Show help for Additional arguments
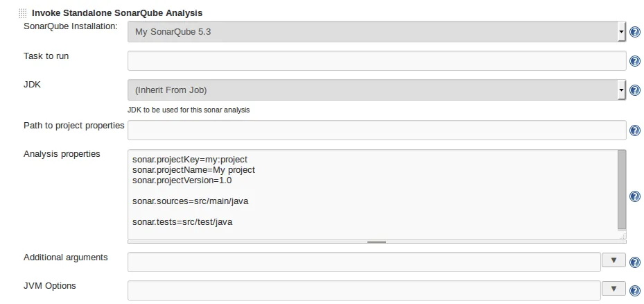This screenshot has height=304, width=644. pyautogui.click(x=634, y=262)
